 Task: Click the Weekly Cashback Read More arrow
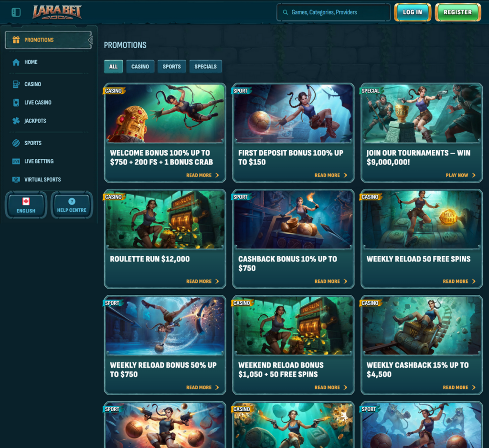474,387
